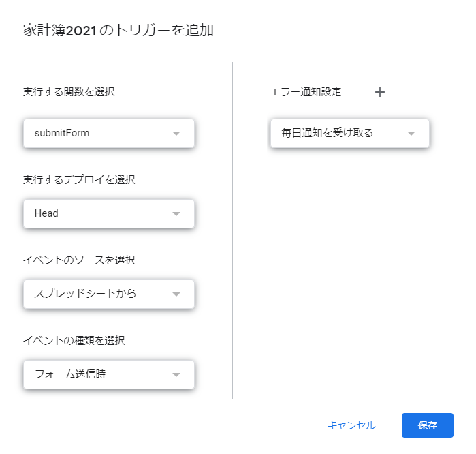Click the vertical divider between the columns
The image size is (476, 454).
click(233, 232)
